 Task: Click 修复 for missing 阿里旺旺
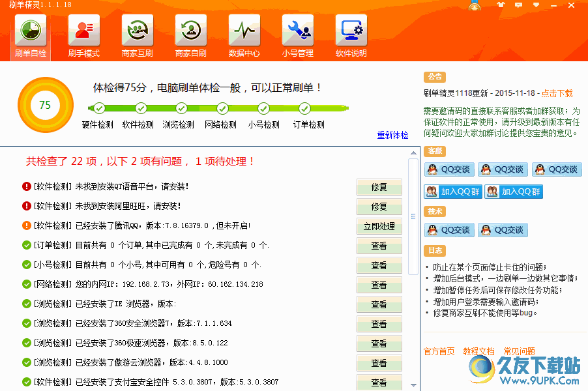[x=379, y=207]
